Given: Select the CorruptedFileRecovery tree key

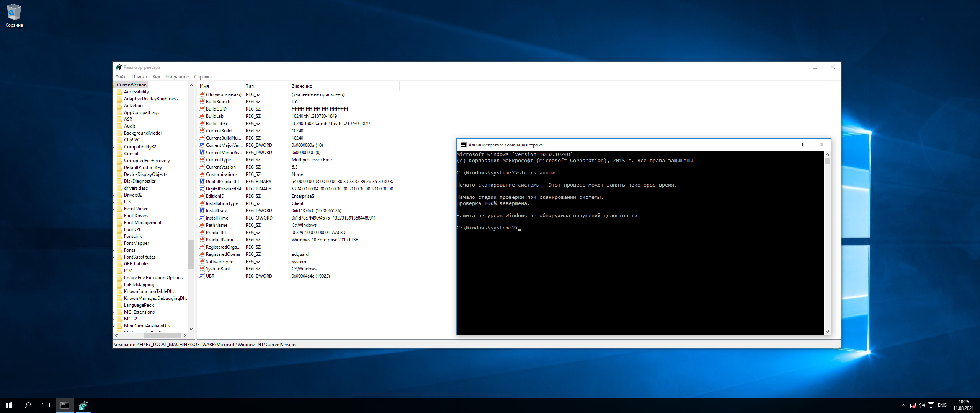Looking at the screenshot, I should (x=147, y=161).
